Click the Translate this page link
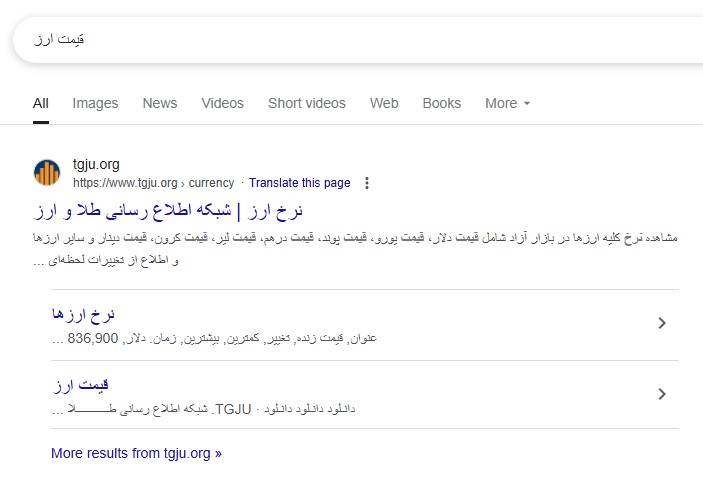The height and width of the screenshot is (491, 703). click(x=299, y=183)
